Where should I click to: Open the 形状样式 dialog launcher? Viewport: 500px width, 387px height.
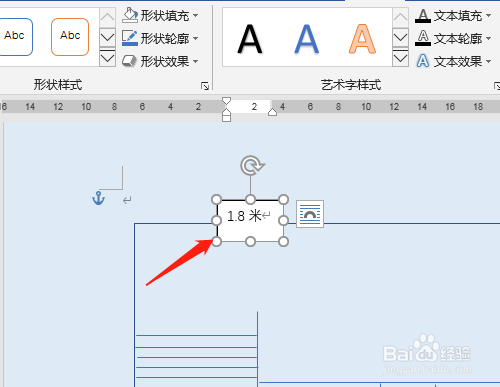pyautogui.click(x=205, y=86)
